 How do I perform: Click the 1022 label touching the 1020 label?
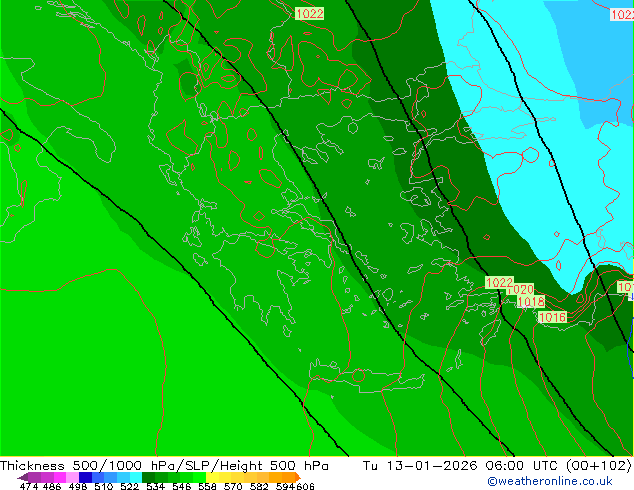pos(499,283)
